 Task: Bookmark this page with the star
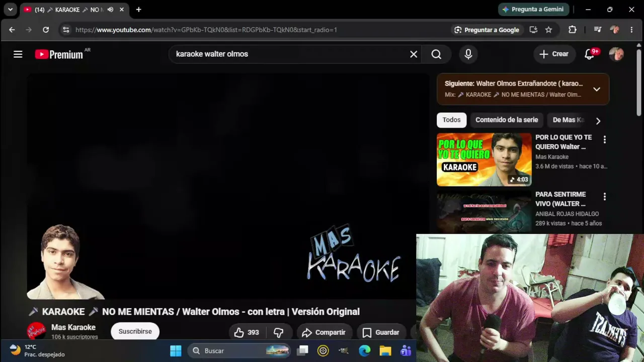click(x=548, y=30)
